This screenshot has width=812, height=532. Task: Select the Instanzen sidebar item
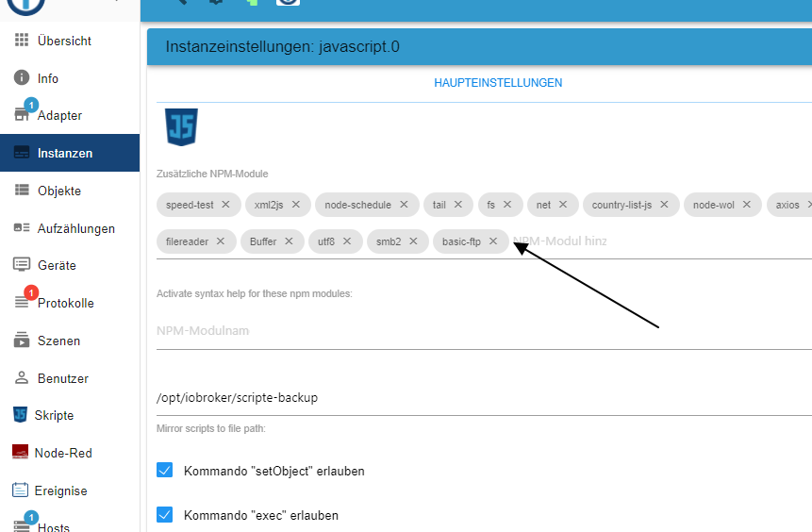70,153
